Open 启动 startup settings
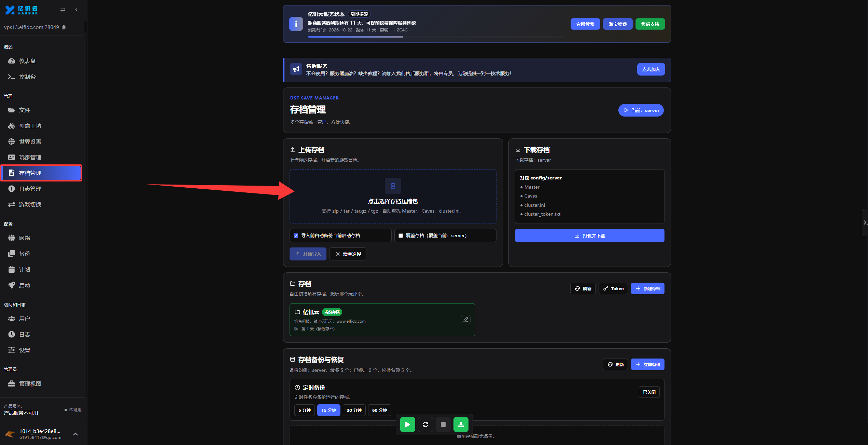 tap(41, 285)
